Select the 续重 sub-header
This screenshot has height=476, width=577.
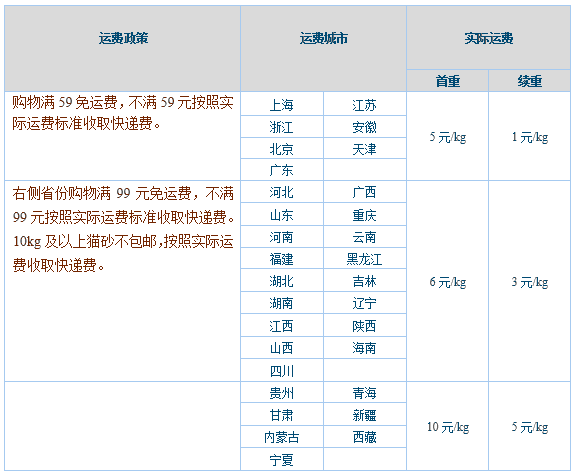coord(530,81)
